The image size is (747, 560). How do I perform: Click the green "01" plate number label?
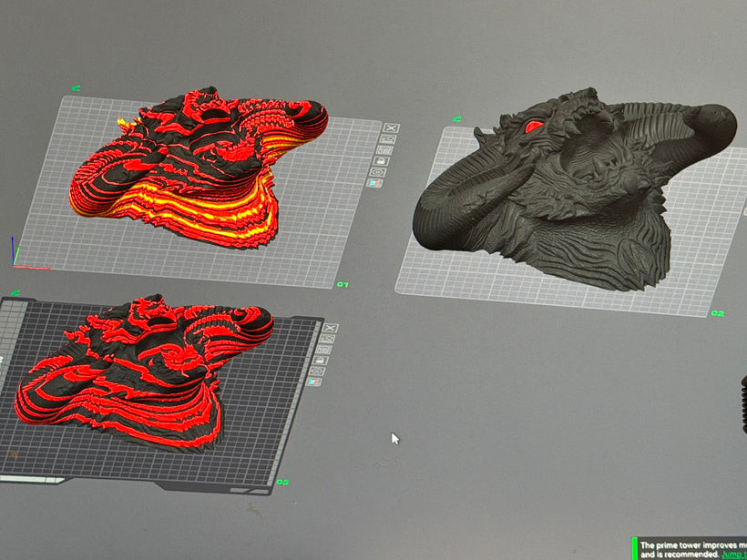[x=343, y=284]
